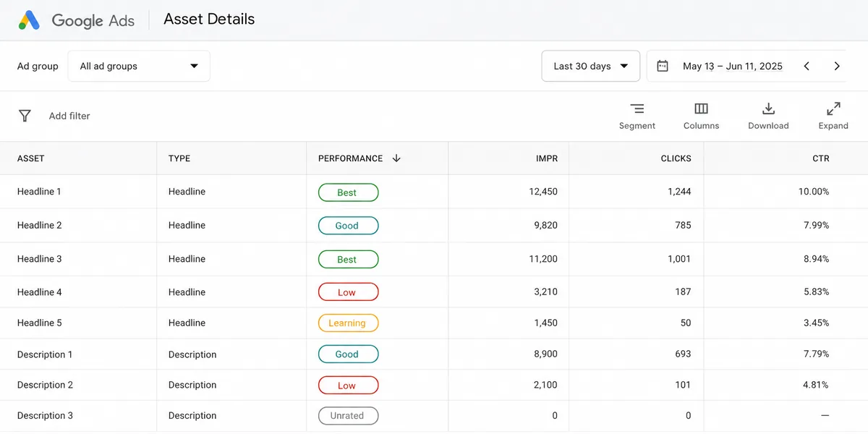
Task: Download the asset report
Action: click(x=768, y=109)
